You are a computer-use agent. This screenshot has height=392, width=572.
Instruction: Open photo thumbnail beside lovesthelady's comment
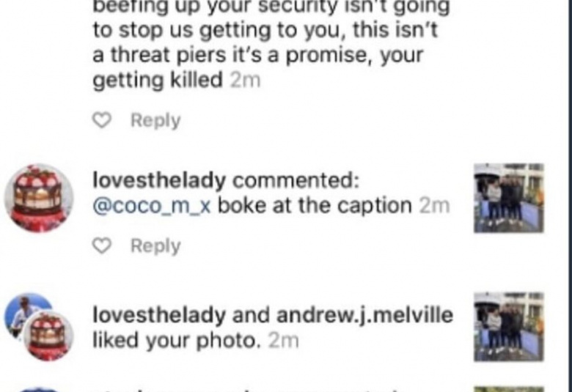tap(509, 198)
